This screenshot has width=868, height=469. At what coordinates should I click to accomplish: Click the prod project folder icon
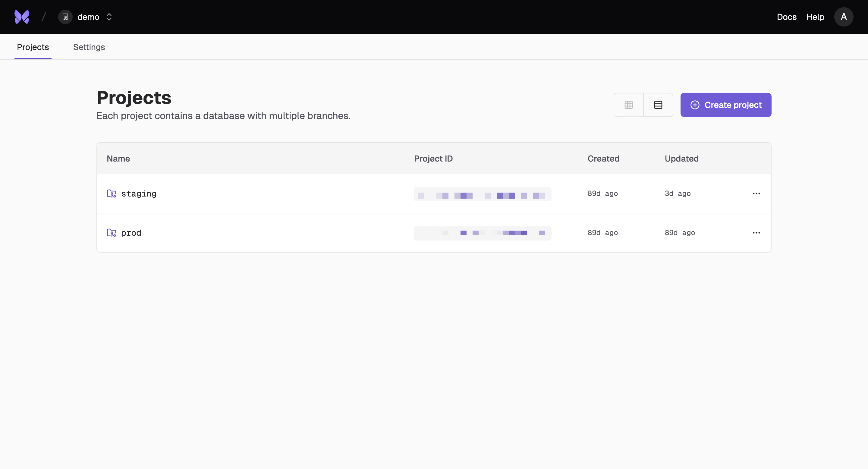111,232
